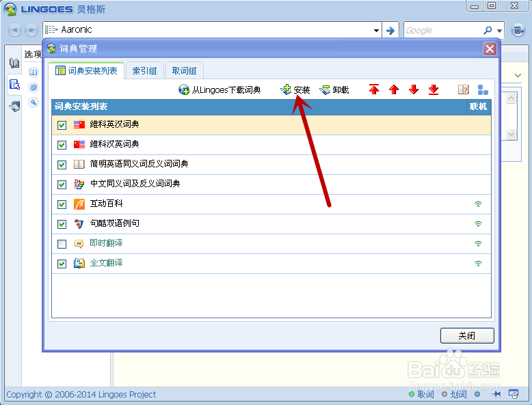
Task: Click online wifi indicator for 互动百科
Action: 478,204
